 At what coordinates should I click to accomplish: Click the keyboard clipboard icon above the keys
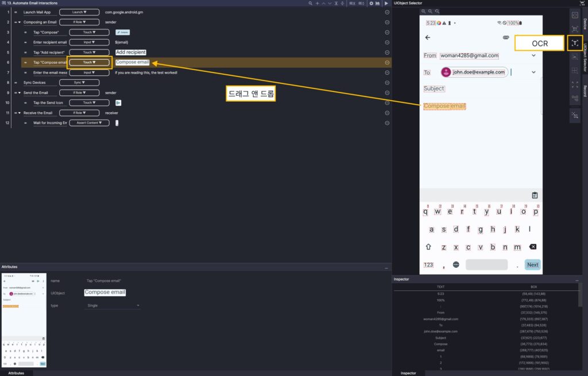point(535,195)
